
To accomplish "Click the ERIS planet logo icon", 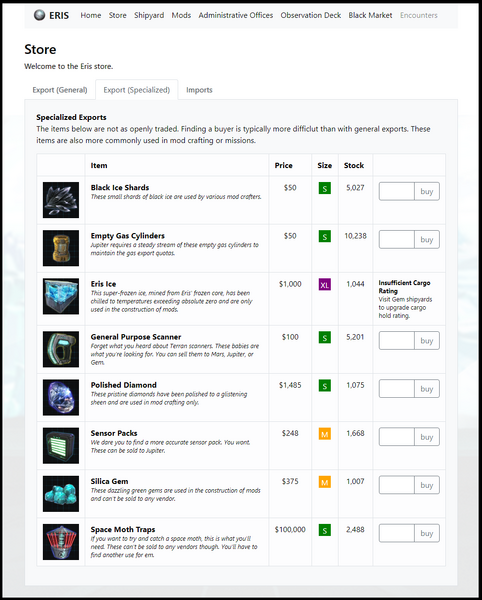I will tap(39, 15).
